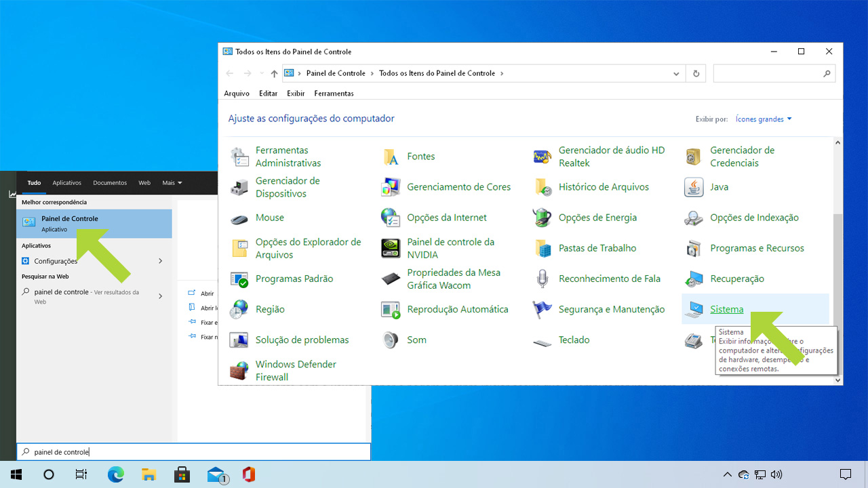Open Opções de Indexação icon
Viewport: 868px width, 488px height.
pyautogui.click(x=694, y=218)
